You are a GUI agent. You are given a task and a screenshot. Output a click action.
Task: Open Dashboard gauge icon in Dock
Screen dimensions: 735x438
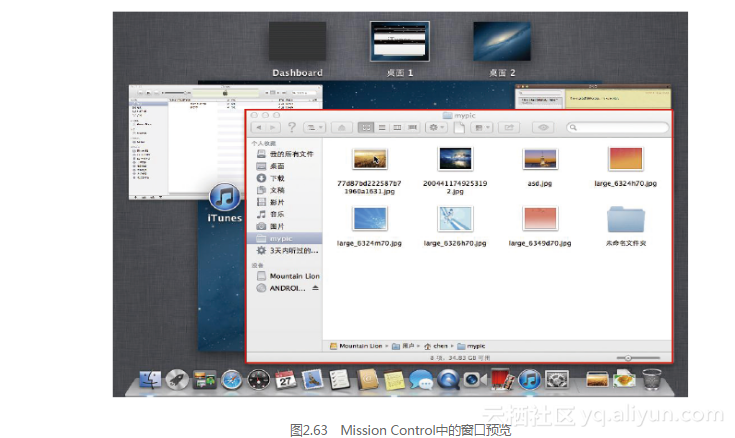tap(259, 380)
